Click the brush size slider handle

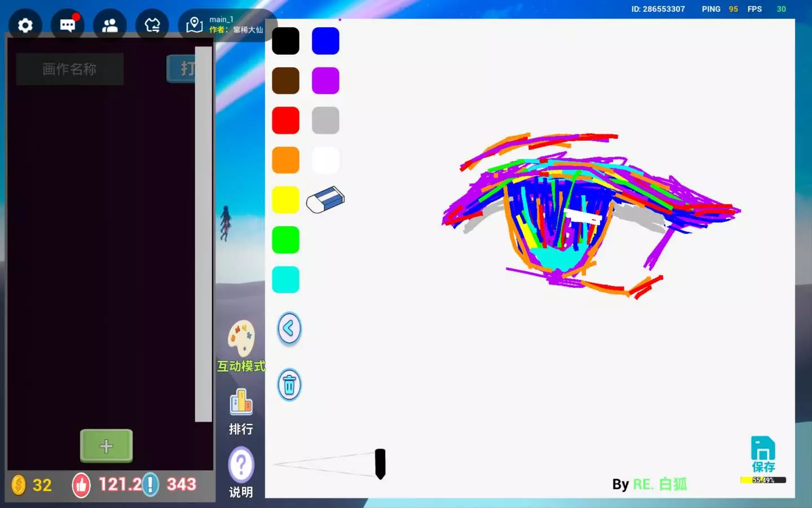[380, 463]
